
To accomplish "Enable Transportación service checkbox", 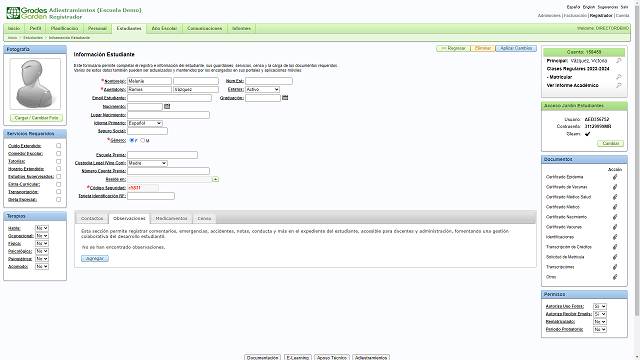I will [x=58, y=191].
